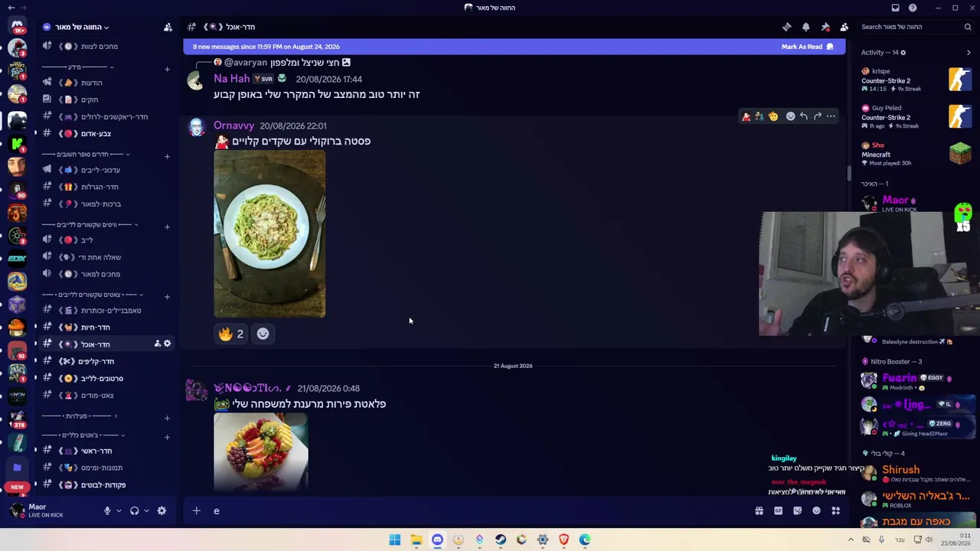Open More options for Ornavvy's message
This screenshot has height=551, width=980.
tap(831, 116)
